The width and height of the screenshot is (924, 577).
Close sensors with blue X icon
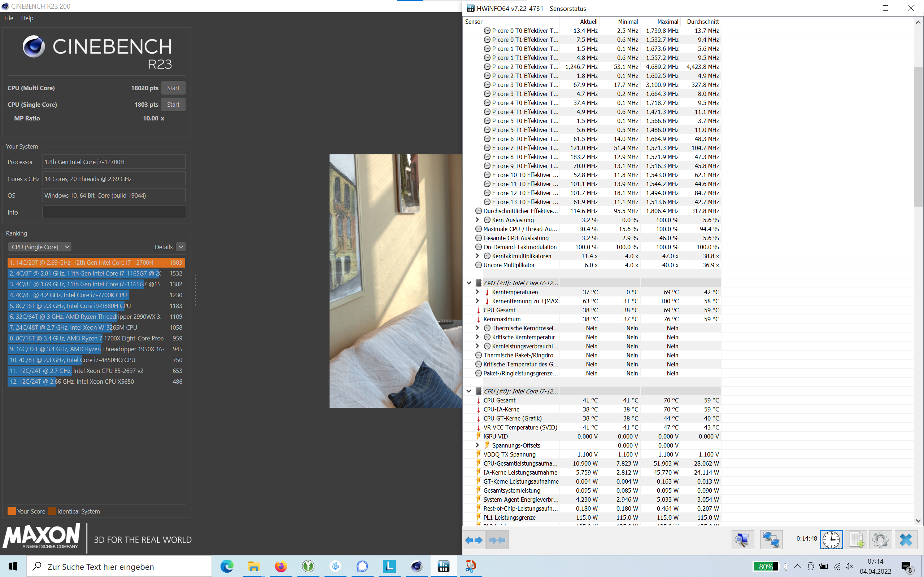tap(906, 540)
